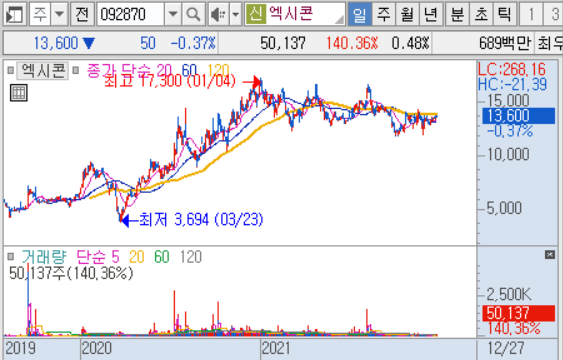Click the 최저 3,694 (03/23) label

click(x=201, y=219)
